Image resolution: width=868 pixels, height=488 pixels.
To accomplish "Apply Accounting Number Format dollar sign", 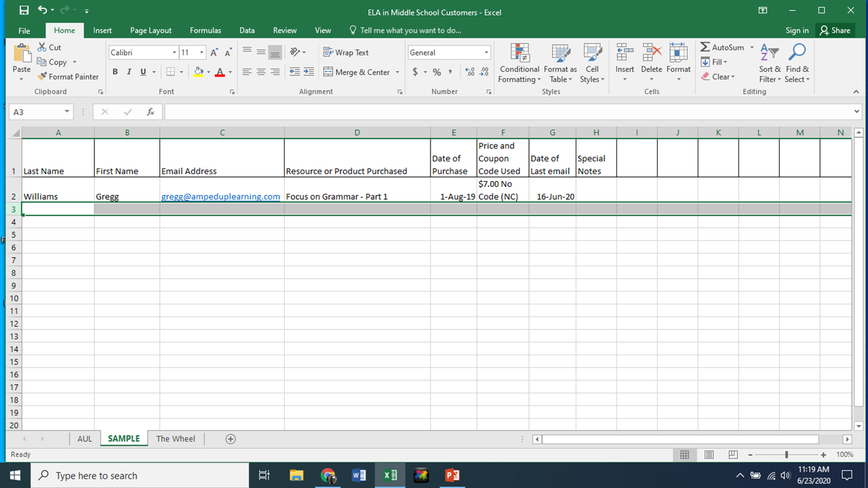I will (416, 72).
